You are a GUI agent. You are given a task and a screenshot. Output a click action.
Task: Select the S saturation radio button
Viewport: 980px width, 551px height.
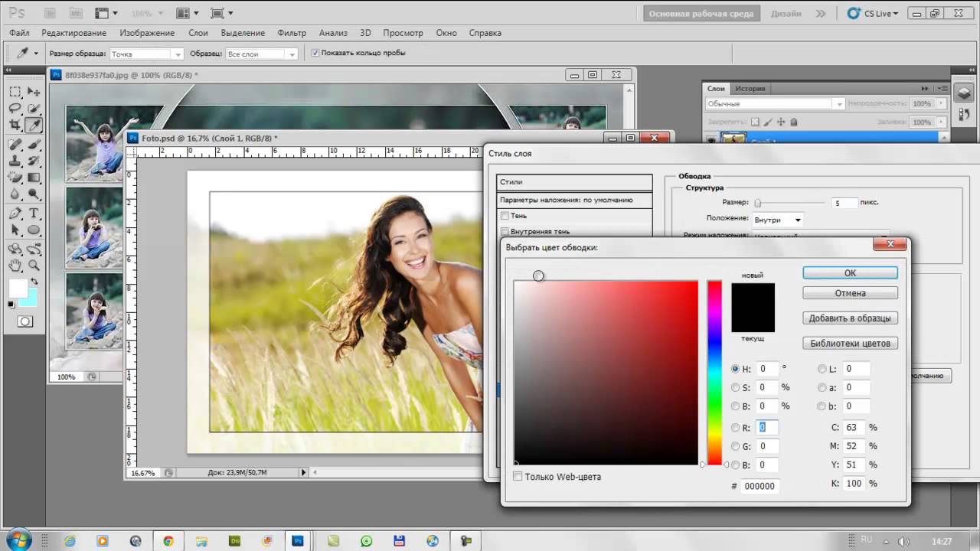[x=736, y=387]
